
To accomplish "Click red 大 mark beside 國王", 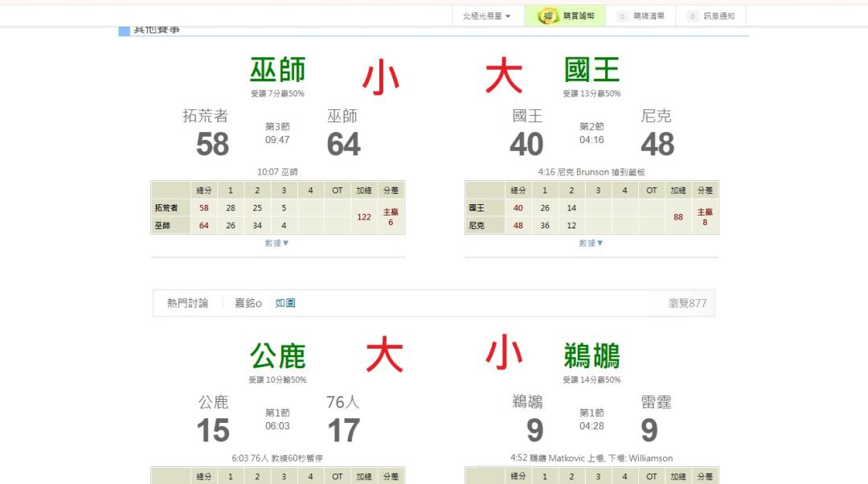I will [504, 79].
